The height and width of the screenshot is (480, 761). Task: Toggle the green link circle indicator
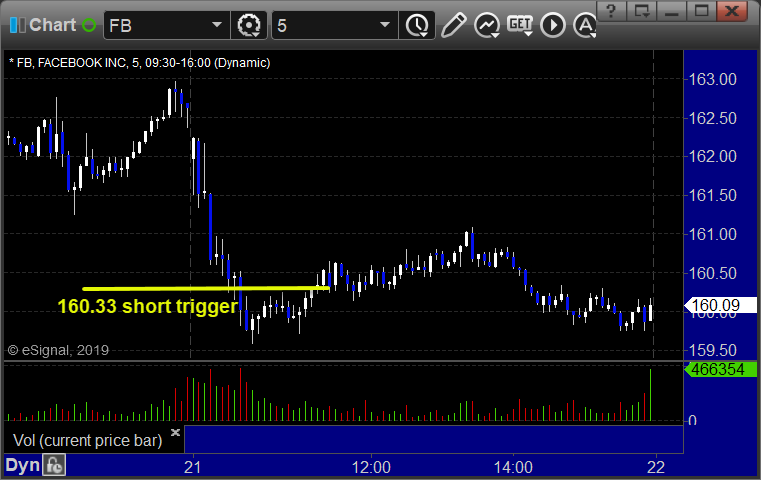(x=89, y=25)
